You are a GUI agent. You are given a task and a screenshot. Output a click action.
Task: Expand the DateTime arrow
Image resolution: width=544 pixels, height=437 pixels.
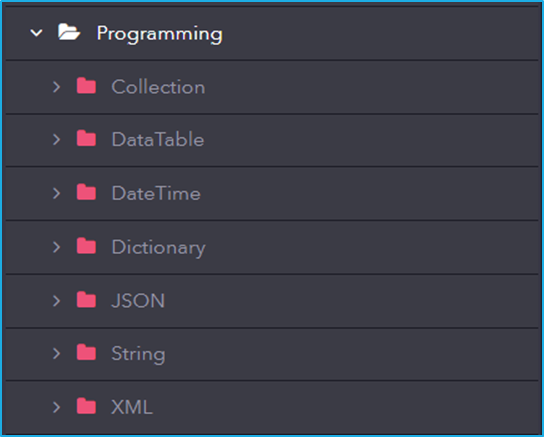pyautogui.click(x=57, y=193)
